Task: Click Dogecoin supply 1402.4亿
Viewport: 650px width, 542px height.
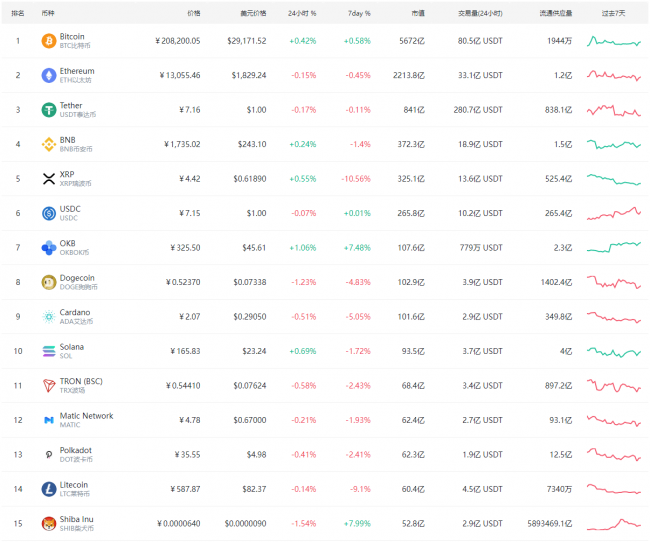Action: 556,282
